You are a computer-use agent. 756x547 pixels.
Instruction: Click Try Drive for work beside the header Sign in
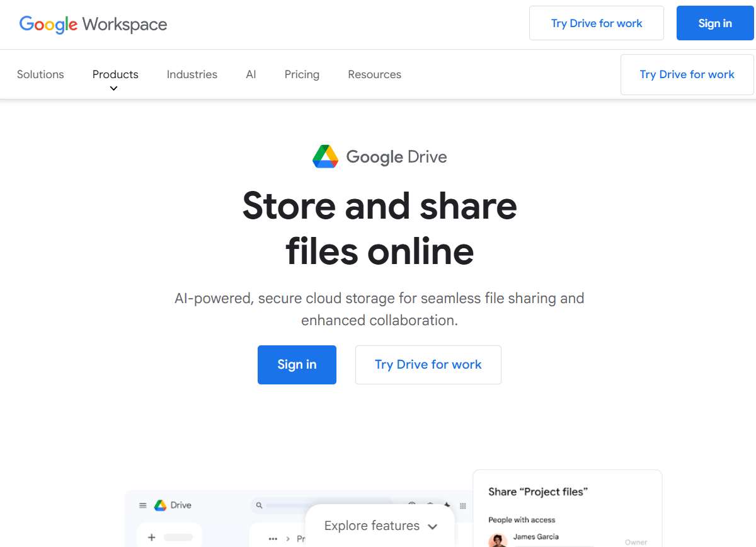pos(597,23)
